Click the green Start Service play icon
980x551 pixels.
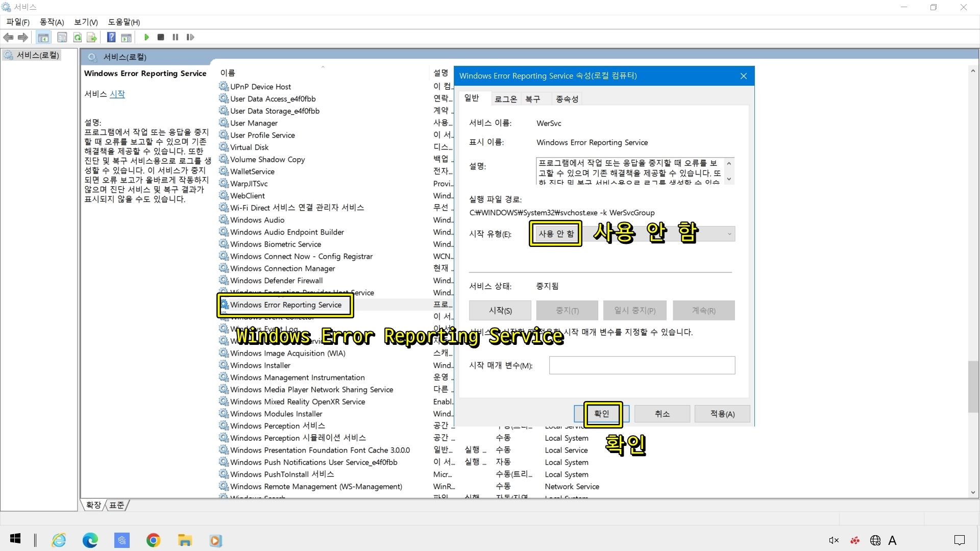point(146,37)
